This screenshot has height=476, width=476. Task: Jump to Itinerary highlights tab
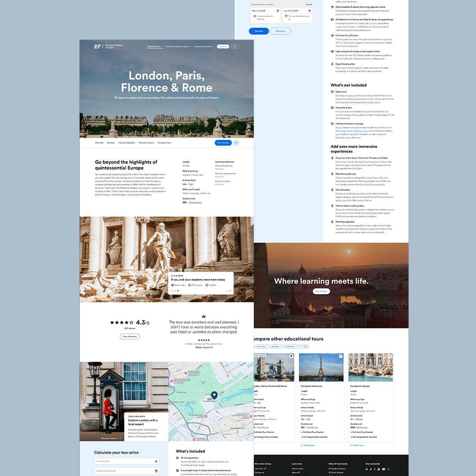pos(126,143)
